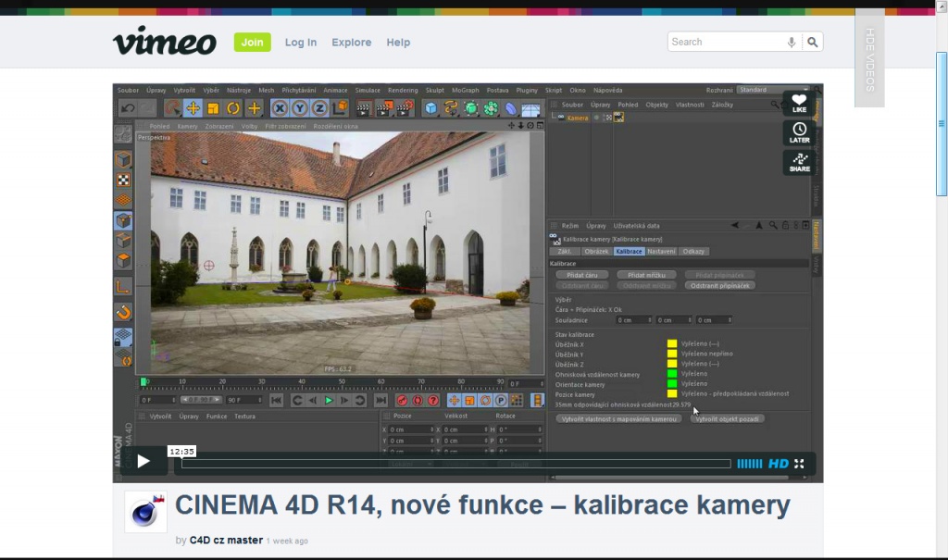Image resolution: width=948 pixels, height=560 pixels.
Task: Go to timeline end in Cinema 4D
Action: [380, 401]
